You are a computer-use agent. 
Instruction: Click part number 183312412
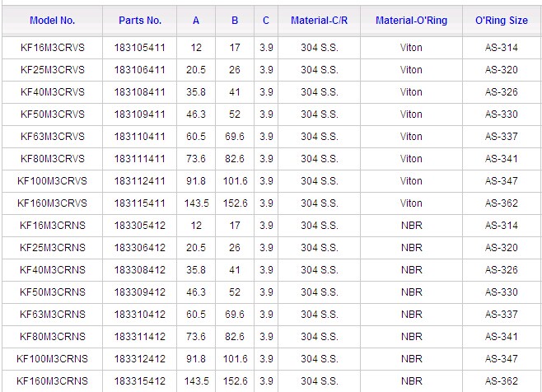coord(140,359)
